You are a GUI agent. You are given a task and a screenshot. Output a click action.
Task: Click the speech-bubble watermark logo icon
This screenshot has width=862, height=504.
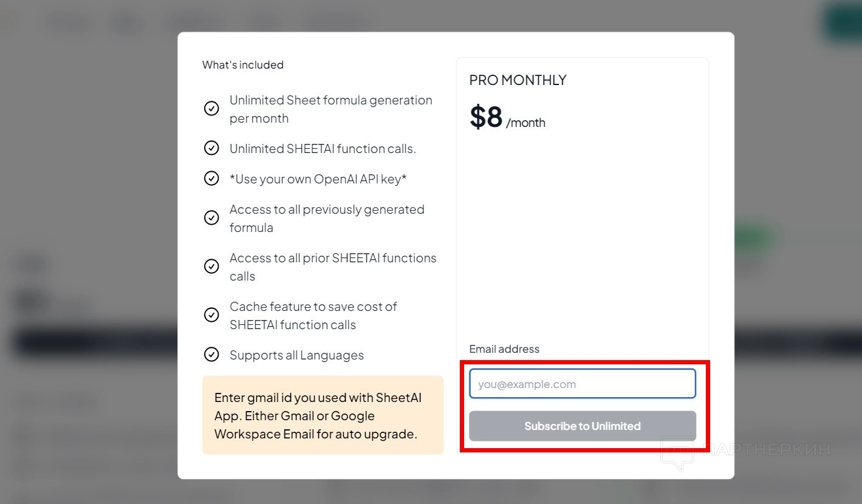click(677, 454)
